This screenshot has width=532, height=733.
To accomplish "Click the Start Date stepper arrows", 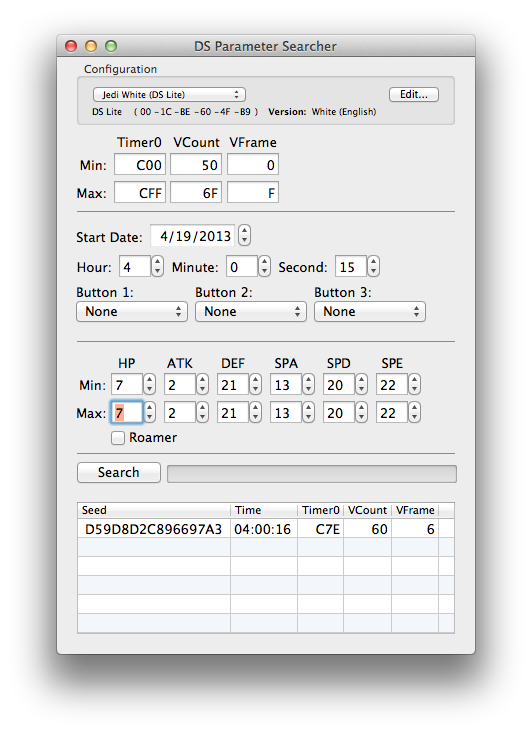I will 244,235.
